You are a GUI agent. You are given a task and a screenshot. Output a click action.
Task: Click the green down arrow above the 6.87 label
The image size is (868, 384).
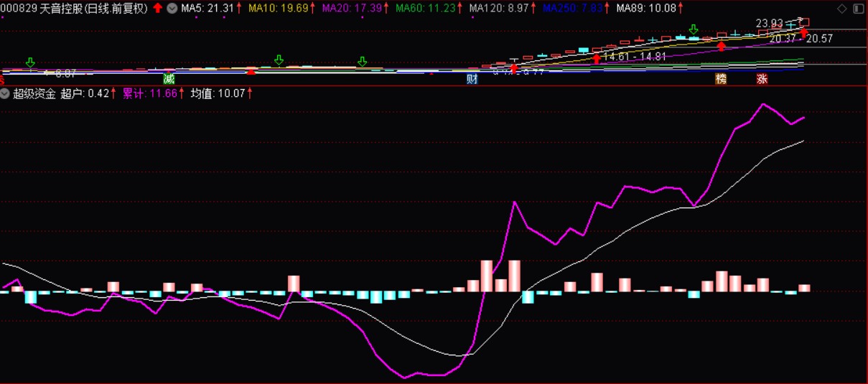[x=30, y=62]
